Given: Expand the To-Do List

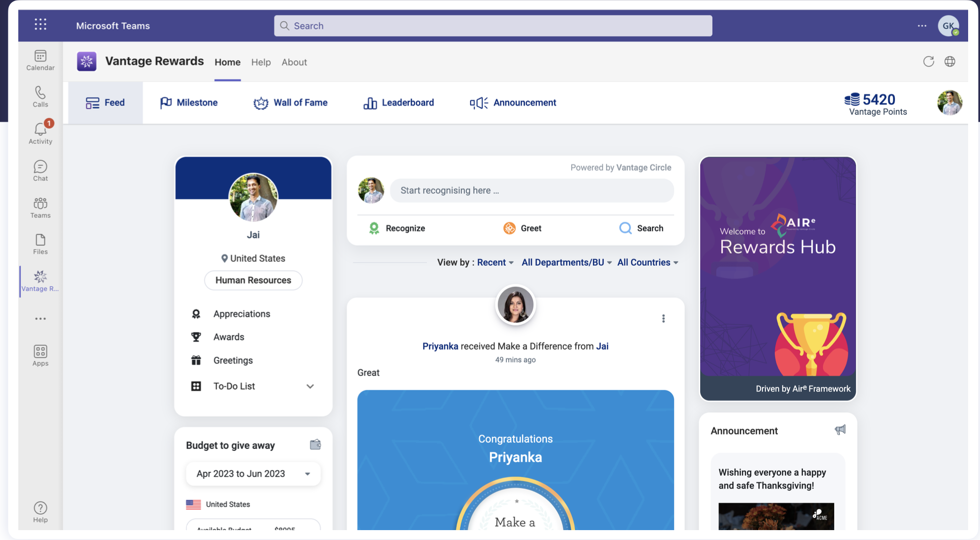Looking at the screenshot, I should (x=310, y=386).
